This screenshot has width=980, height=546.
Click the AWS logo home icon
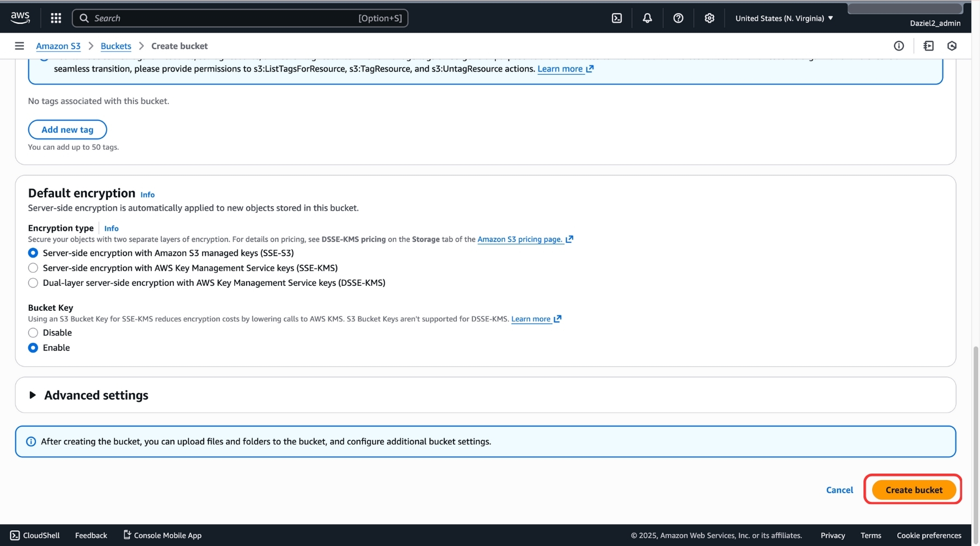point(20,17)
